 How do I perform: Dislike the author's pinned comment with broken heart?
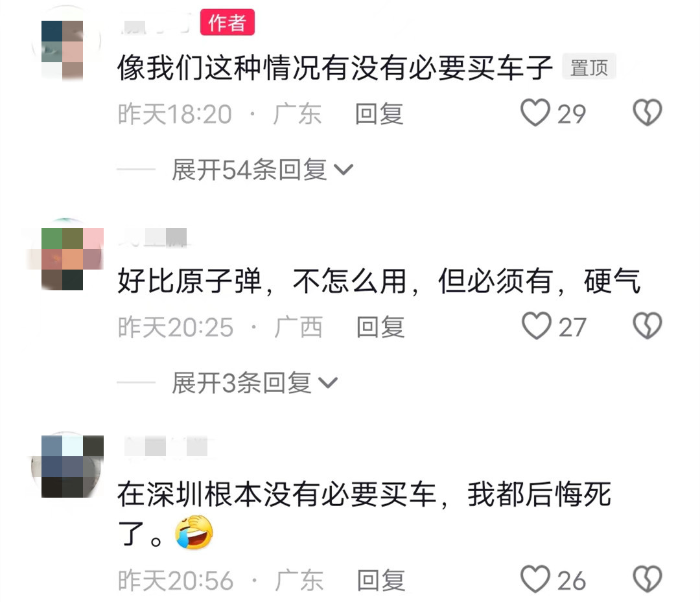(x=647, y=113)
